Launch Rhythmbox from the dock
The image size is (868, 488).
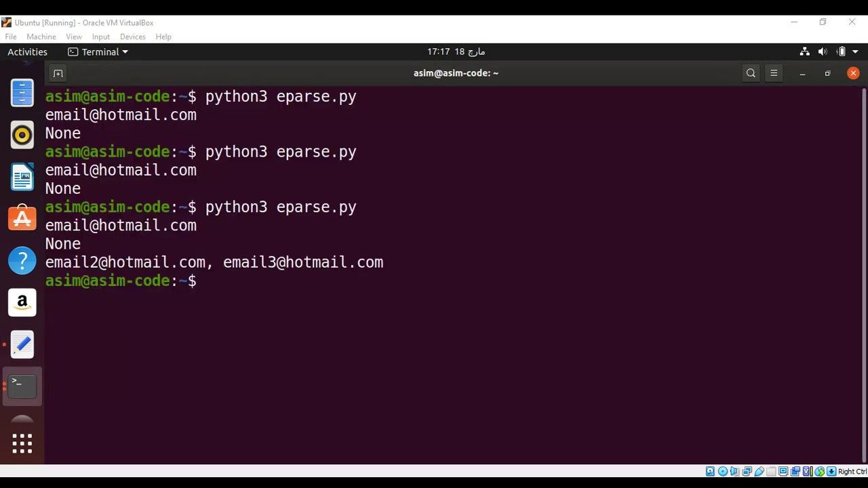pyautogui.click(x=22, y=135)
